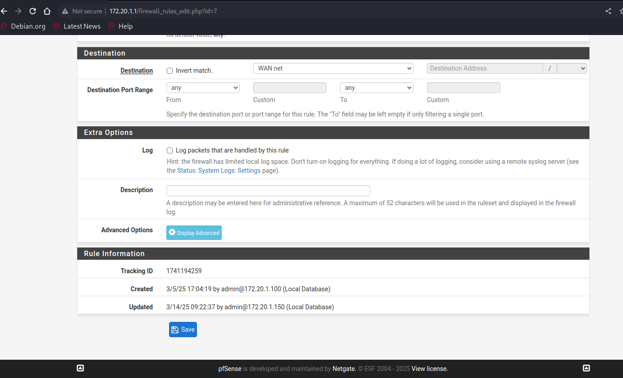This screenshot has height=378, width=623.
Task: Click the Not secure warning icon
Action: pyautogui.click(x=65, y=11)
